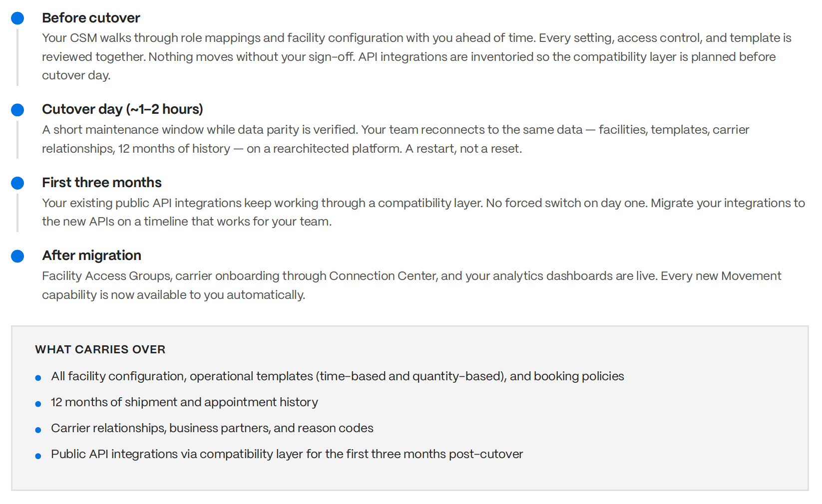822x504 pixels.
Task: Click the blue dot beside Cutover day
Action: pyautogui.click(x=17, y=110)
